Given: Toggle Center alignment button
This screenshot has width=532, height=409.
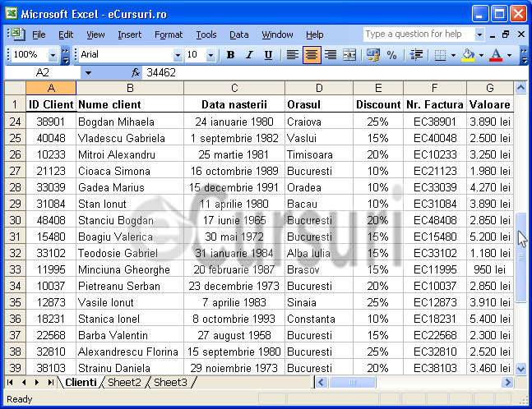Looking at the screenshot, I should pyautogui.click(x=312, y=54).
